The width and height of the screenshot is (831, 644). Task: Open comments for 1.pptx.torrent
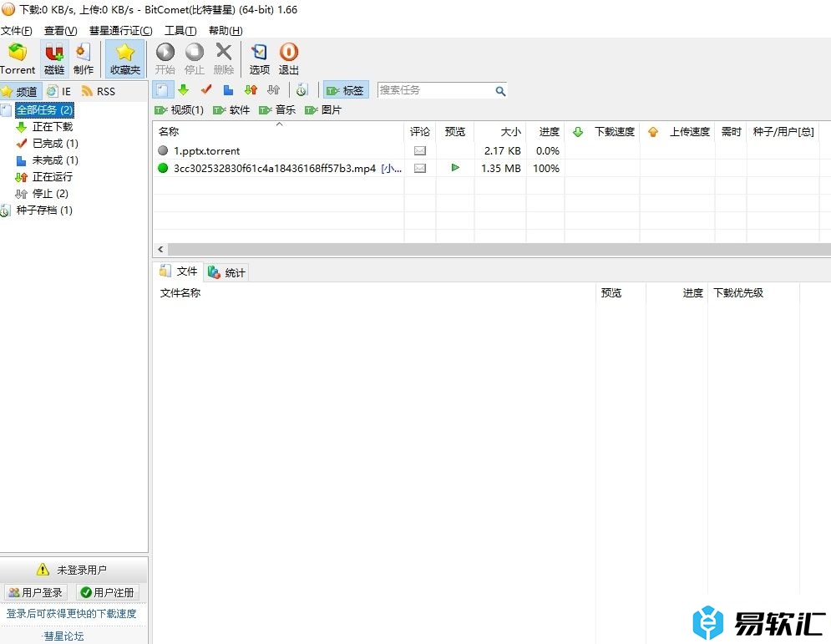coord(420,151)
